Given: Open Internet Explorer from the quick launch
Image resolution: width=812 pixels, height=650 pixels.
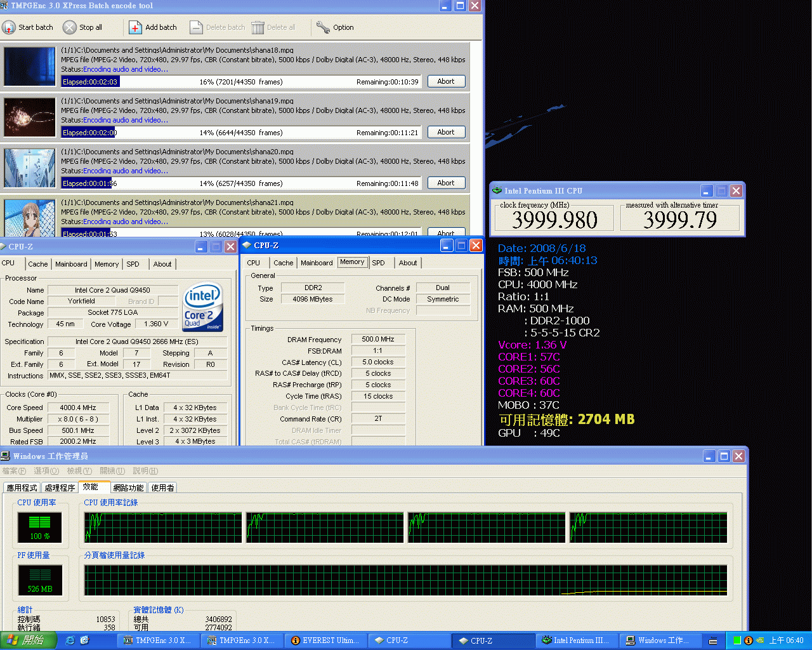Looking at the screenshot, I should pos(70,640).
